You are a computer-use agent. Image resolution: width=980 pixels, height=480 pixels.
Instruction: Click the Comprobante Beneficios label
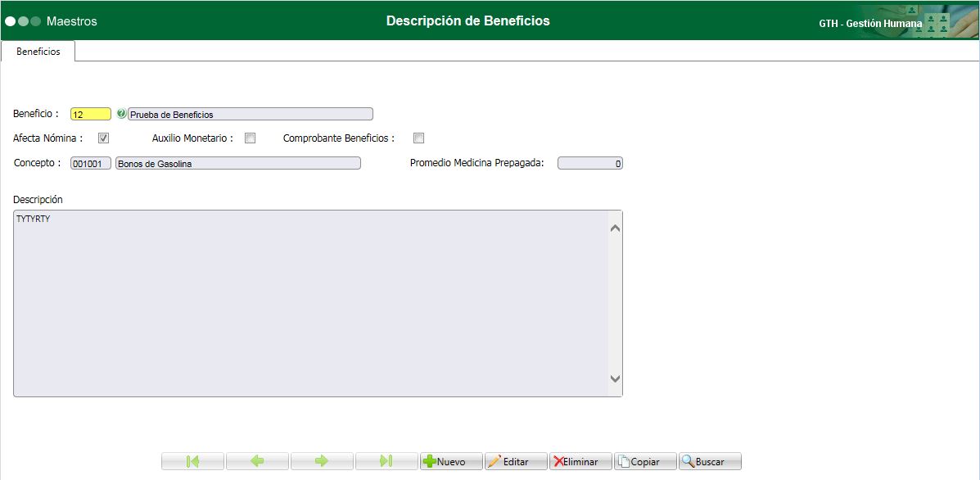click(x=339, y=138)
